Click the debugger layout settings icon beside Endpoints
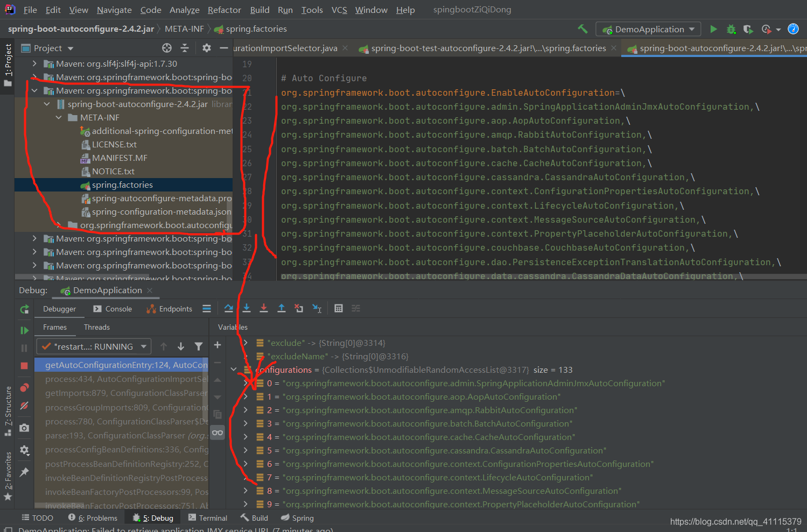 [207, 309]
